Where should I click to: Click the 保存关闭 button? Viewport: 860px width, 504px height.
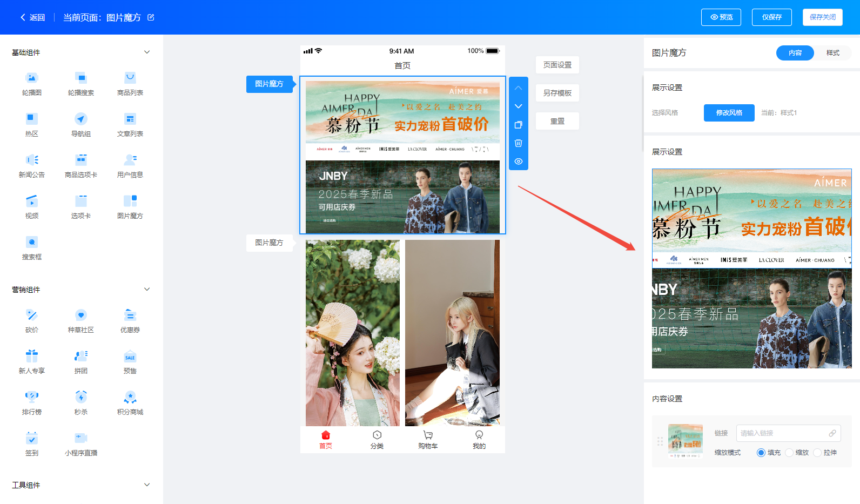click(x=822, y=17)
